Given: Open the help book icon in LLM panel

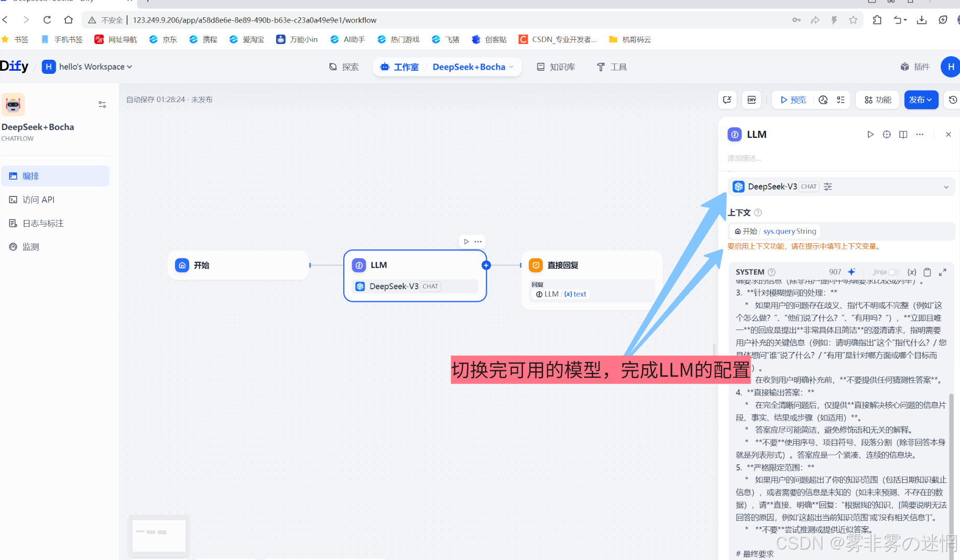Looking at the screenshot, I should click(903, 135).
